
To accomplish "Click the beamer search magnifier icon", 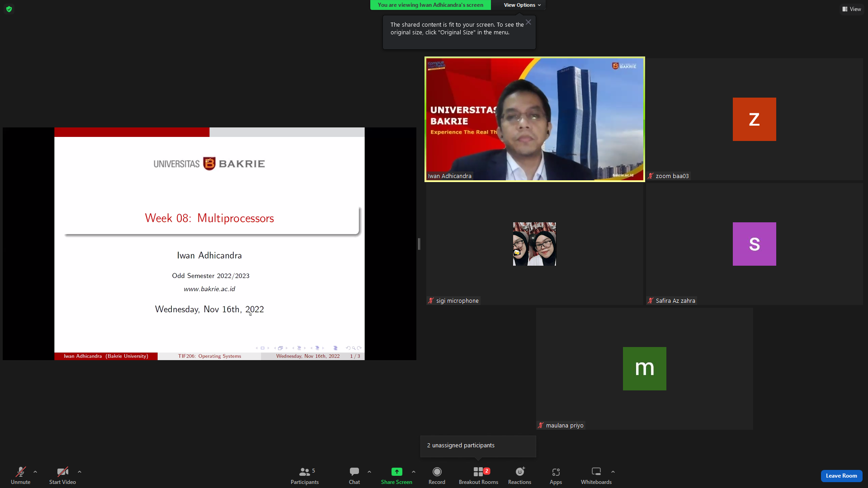I will (354, 348).
